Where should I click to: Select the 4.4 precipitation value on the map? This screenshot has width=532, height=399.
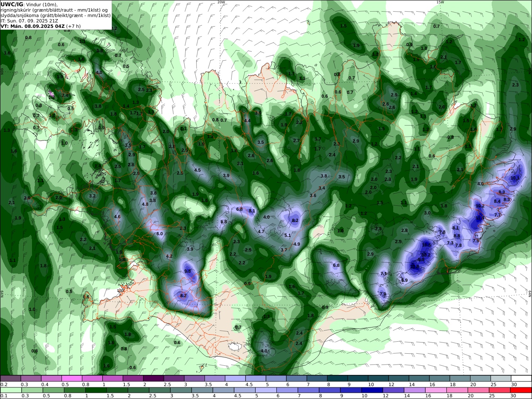point(247,121)
